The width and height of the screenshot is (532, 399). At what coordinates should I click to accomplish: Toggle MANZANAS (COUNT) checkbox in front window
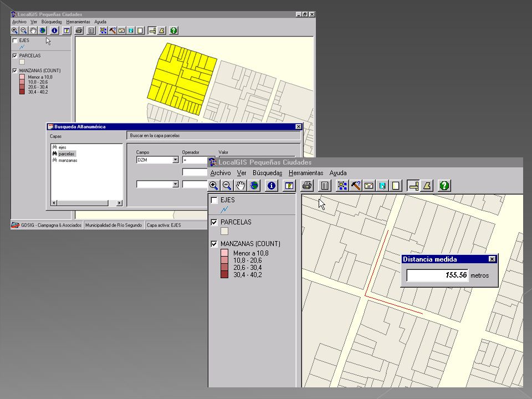coord(214,244)
